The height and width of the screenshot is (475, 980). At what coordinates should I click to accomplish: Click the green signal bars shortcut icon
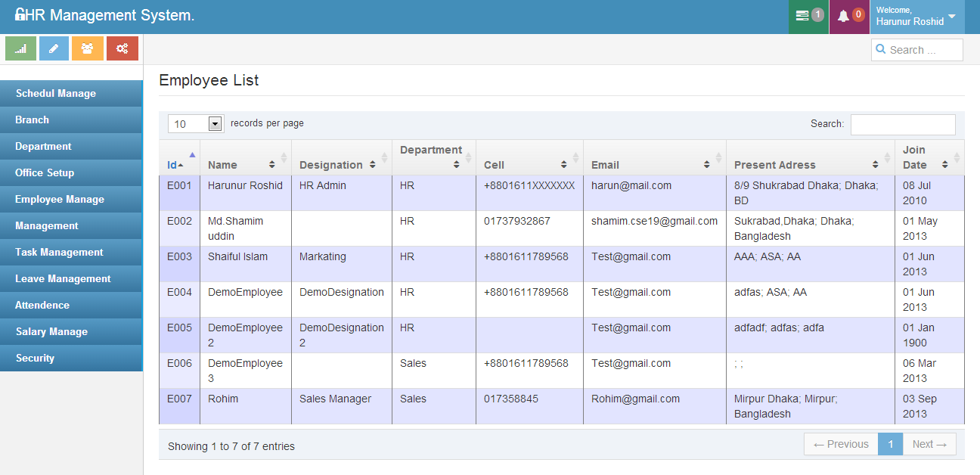tap(20, 48)
